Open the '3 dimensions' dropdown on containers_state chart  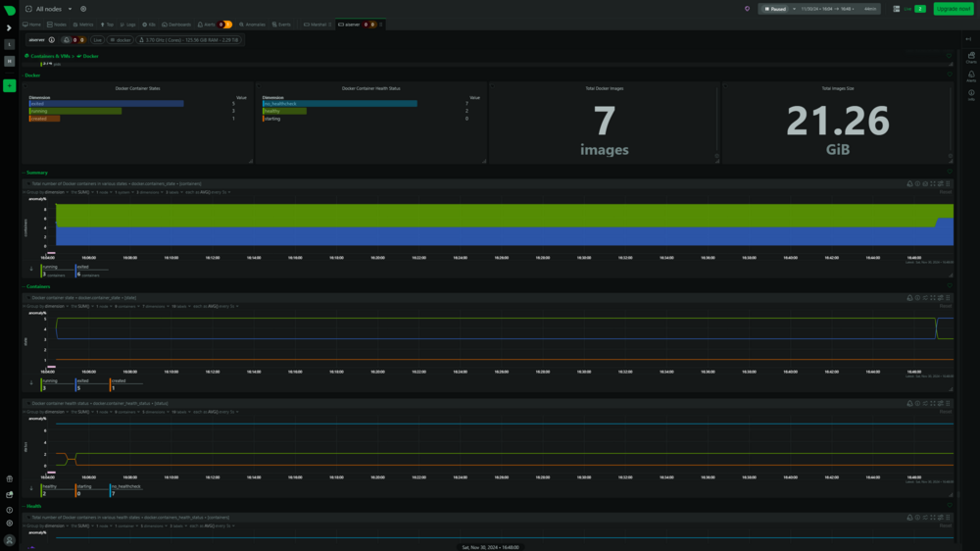pyautogui.click(x=149, y=192)
